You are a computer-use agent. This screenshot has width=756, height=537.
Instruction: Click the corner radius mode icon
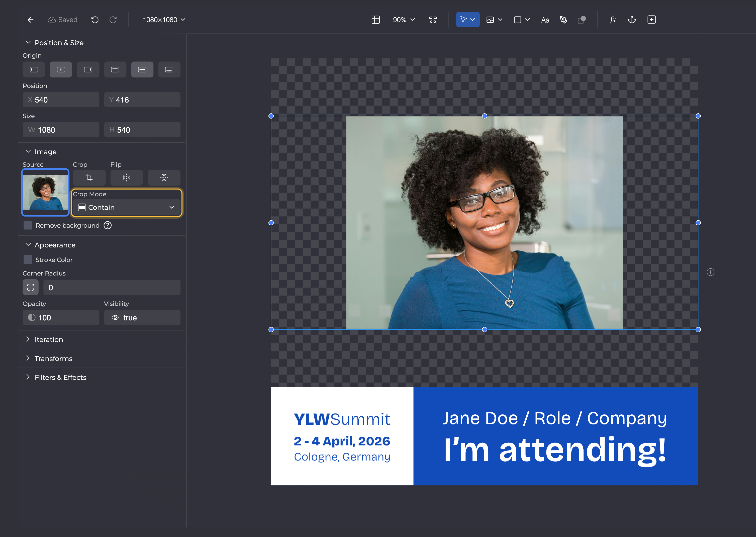tap(30, 287)
